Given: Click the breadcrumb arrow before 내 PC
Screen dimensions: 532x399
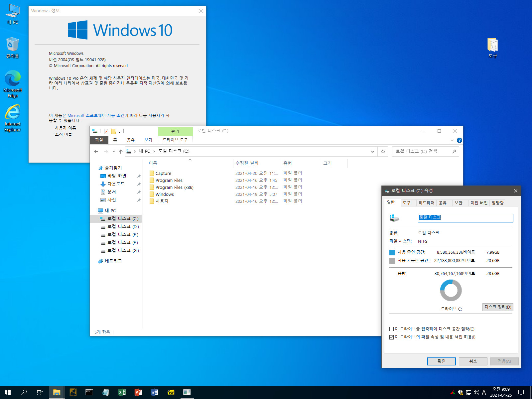Looking at the screenshot, I should pyautogui.click(x=135, y=151).
